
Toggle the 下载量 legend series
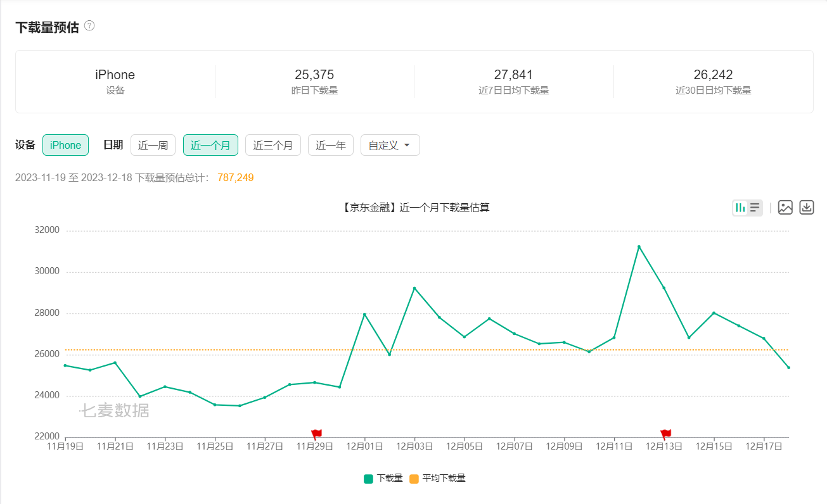tap(383, 479)
